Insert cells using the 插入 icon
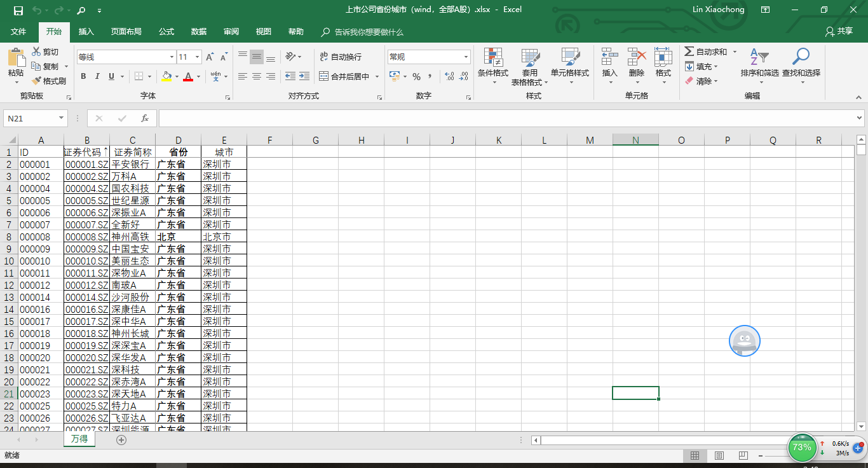This screenshot has width=868, height=468. (609, 66)
